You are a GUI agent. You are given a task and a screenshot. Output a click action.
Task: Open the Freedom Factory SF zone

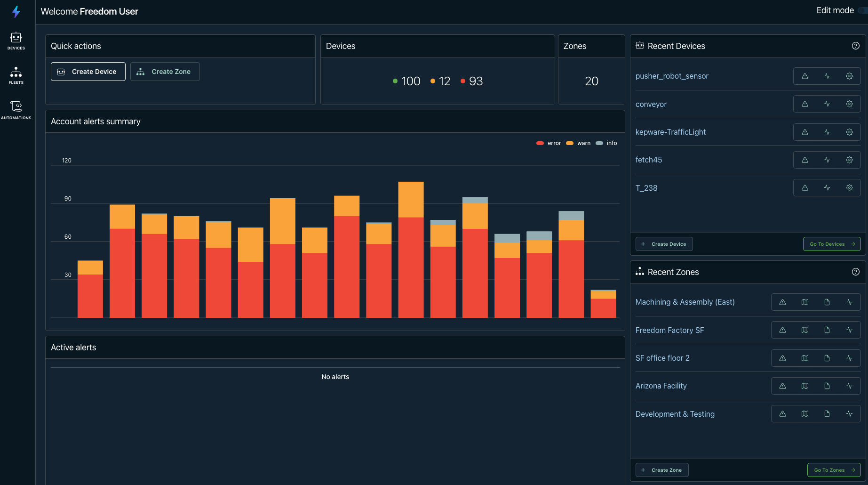(x=669, y=330)
